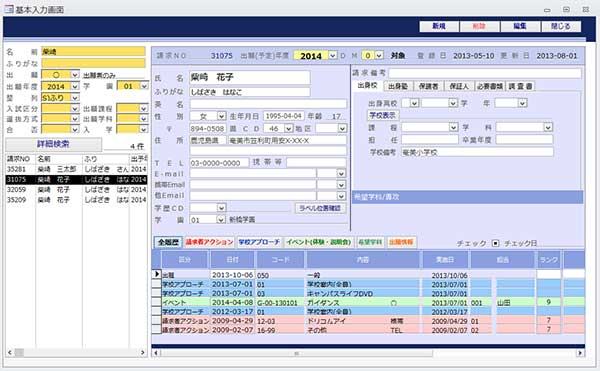The height and width of the screenshot is (371, 600).
Task: Click the ラベル位置確認 button
Action: tap(320, 208)
